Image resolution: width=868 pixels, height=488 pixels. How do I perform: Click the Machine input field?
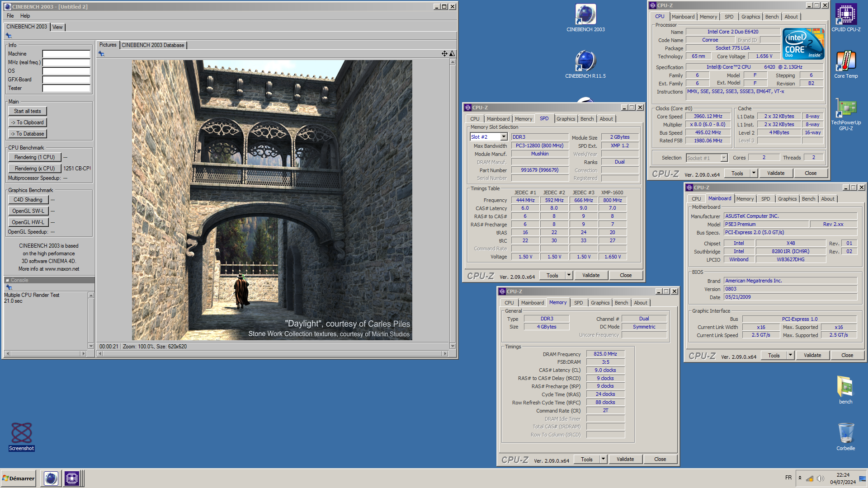[66, 54]
